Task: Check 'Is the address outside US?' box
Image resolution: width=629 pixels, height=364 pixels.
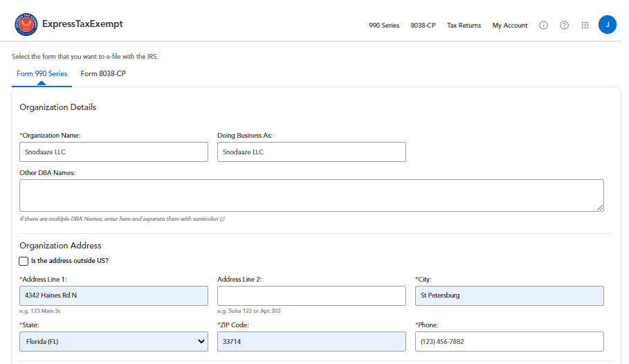Action: [x=24, y=262]
